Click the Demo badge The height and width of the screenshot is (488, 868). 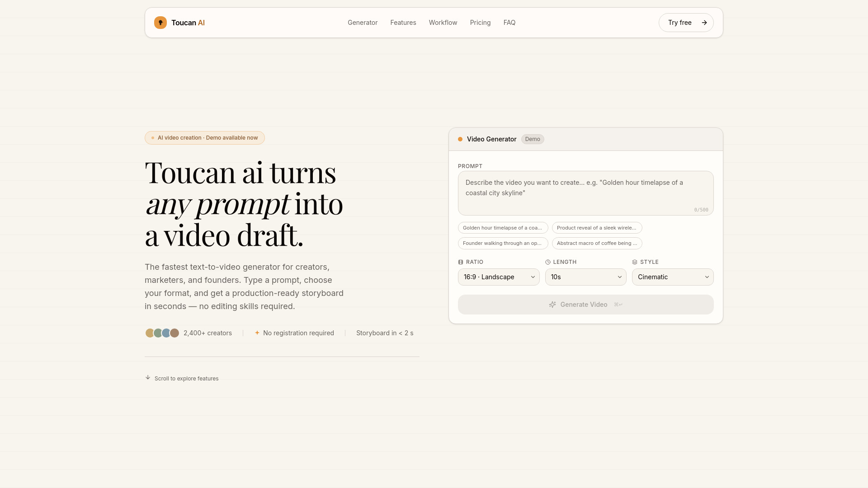pyautogui.click(x=533, y=139)
